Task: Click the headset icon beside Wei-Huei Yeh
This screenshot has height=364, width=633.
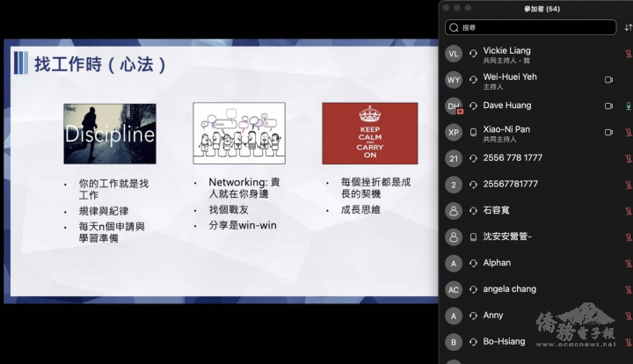Action: coord(473,80)
